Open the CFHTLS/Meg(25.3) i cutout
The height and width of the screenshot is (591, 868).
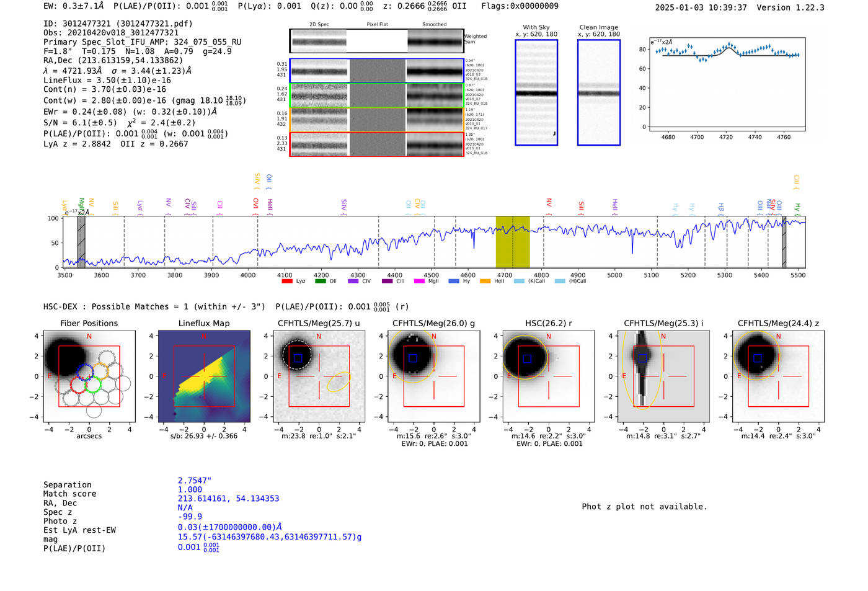[x=663, y=376]
